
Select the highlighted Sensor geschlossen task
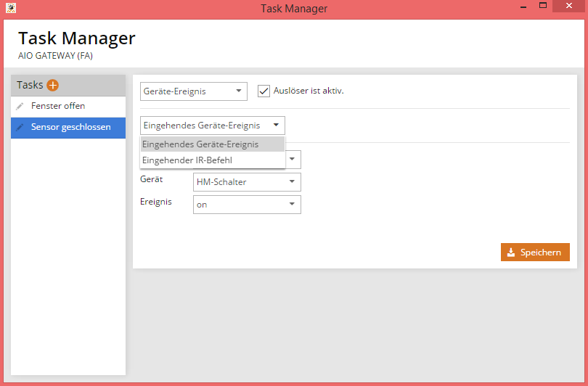coord(70,128)
